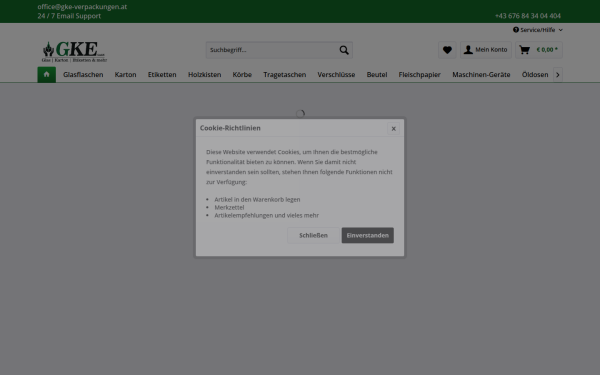Image resolution: width=600 pixels, height=375 pixels.
Task: Click 'Artikelempfehlungen und vieles mehr' bullet
Action: point(266,215)
